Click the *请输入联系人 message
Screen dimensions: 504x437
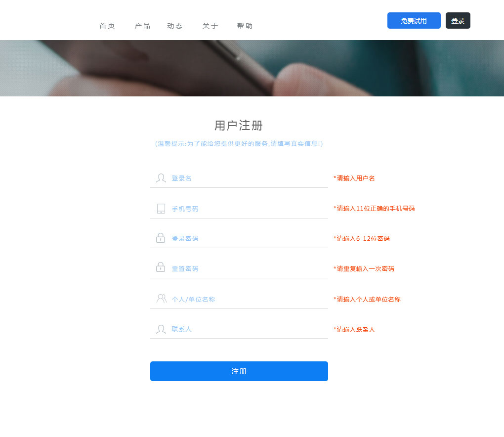coord(354,330)
